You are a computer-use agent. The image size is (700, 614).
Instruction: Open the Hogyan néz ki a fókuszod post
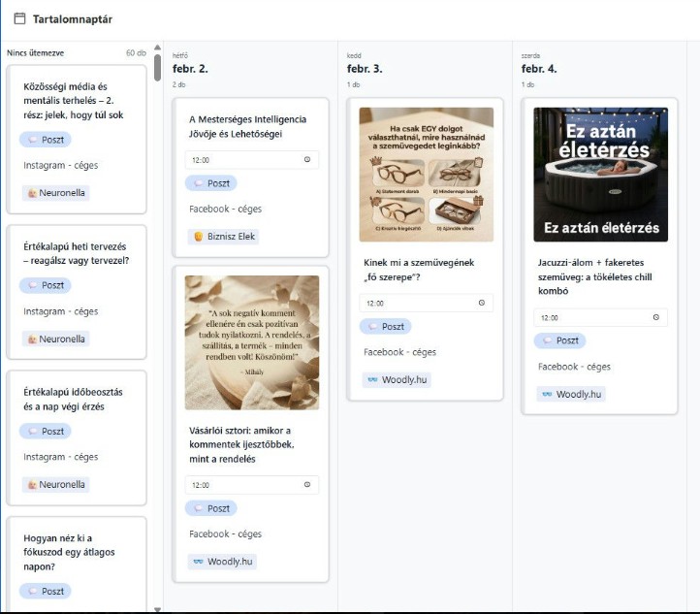tap(69, 552)
